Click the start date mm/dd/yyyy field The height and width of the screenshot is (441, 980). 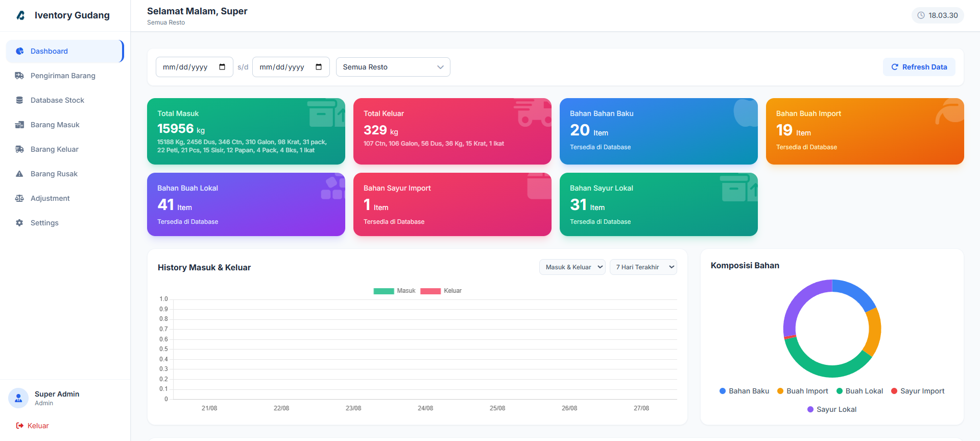coord(195,67)
